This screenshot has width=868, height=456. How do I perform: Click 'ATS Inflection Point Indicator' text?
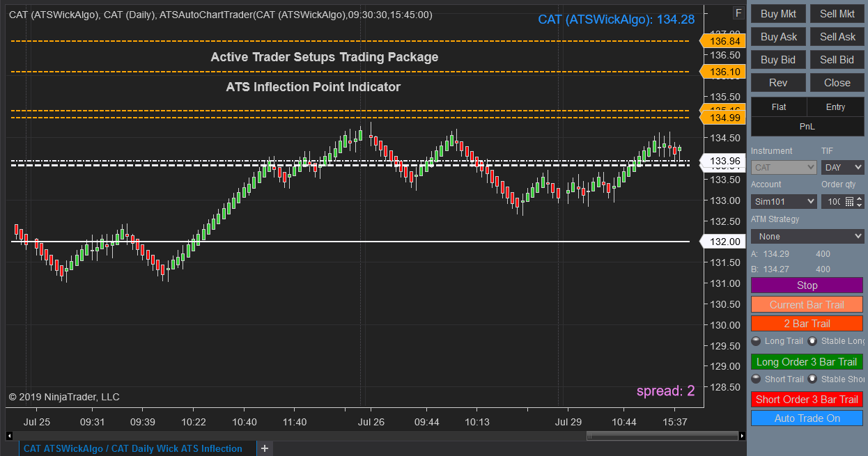(313, 87)
